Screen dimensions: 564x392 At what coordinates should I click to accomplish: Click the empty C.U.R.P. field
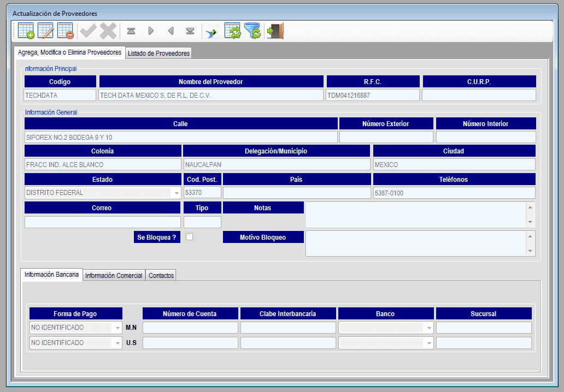pyautogui.click(x=479, y=95)
